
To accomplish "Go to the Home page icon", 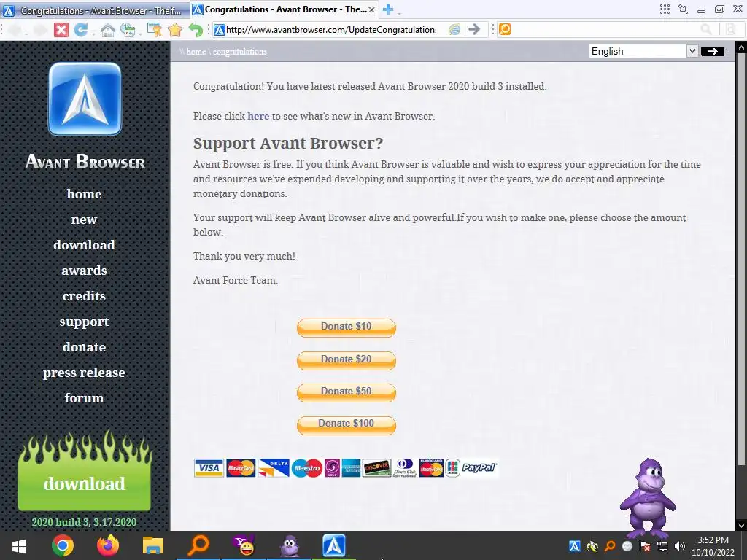I will [x=108, y=30].
